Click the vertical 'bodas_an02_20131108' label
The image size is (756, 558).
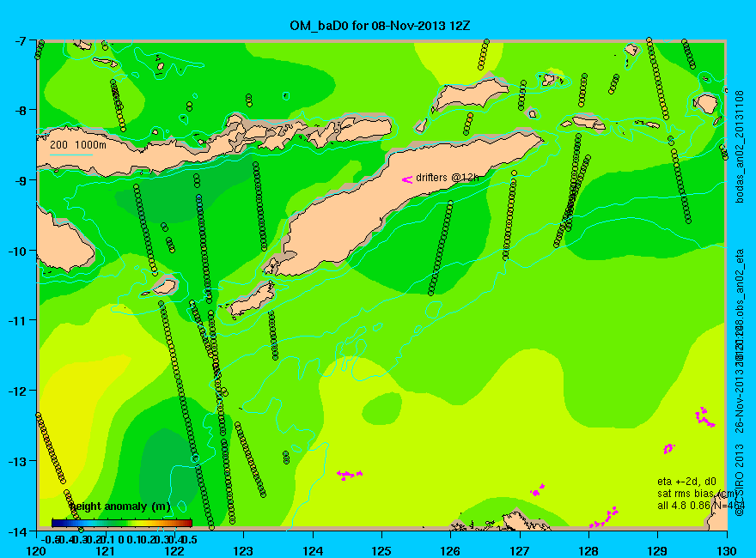point(740,147)
